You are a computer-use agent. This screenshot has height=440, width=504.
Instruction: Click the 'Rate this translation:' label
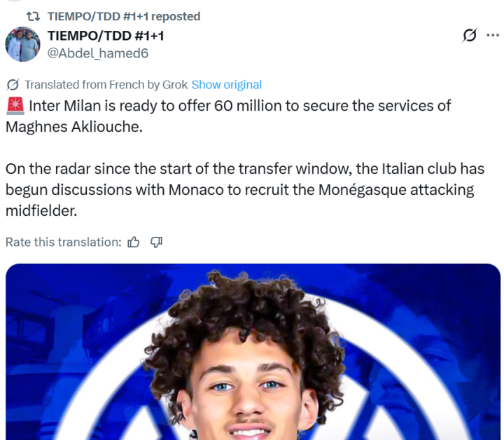click(x=64, y=242)
